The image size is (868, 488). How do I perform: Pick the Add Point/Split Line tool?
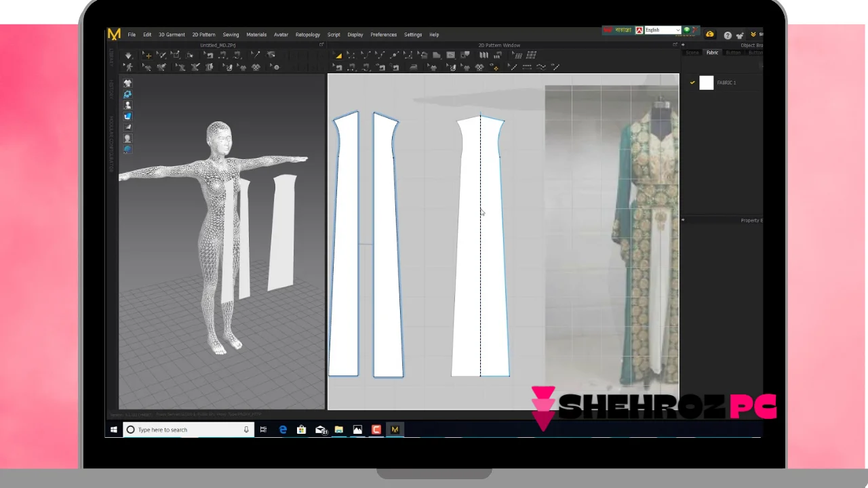pos(394,56)
